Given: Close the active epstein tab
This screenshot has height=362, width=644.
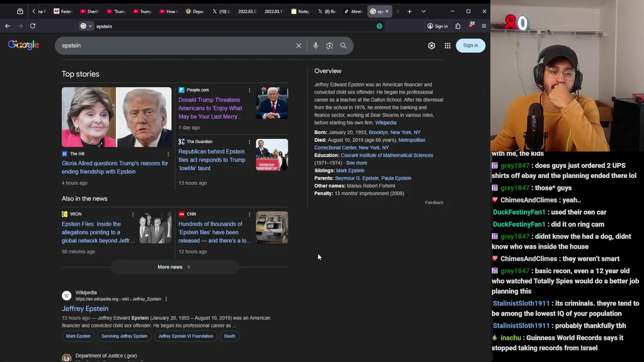Looking at the screenshot, I should tap(387, 12).
